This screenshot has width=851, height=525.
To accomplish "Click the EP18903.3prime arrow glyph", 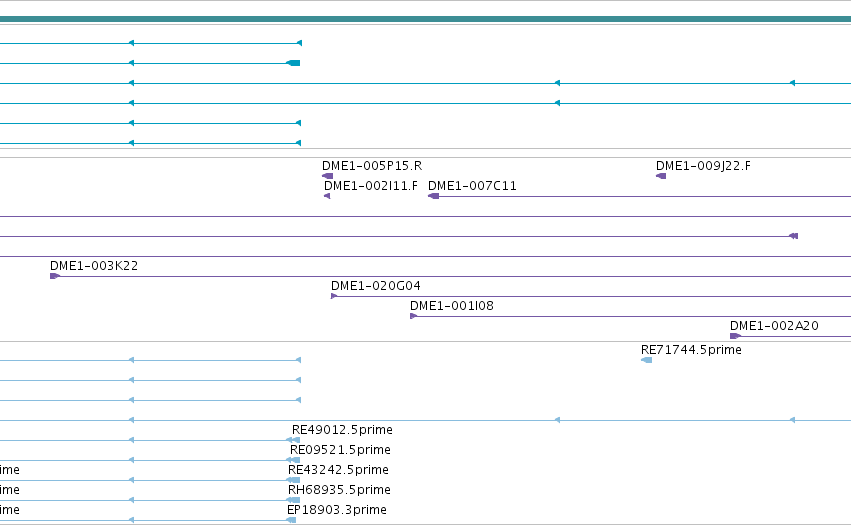I will (291, 520).
